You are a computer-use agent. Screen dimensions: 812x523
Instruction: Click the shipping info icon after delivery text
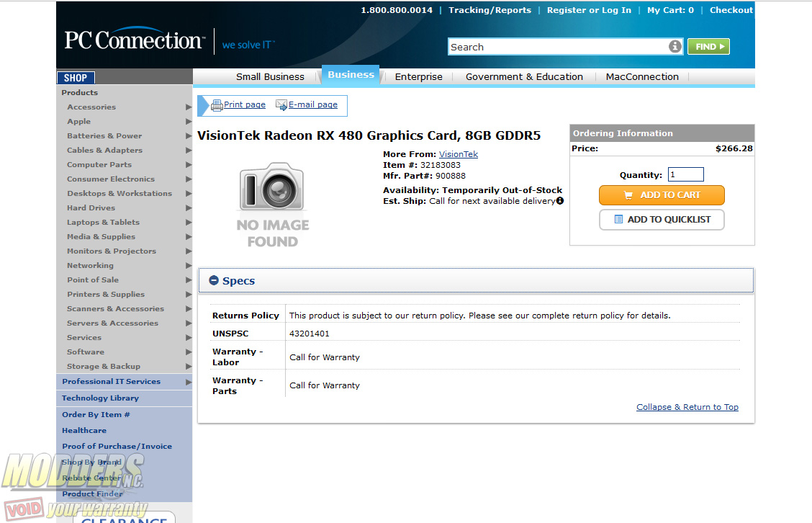[x=560, y=200]
